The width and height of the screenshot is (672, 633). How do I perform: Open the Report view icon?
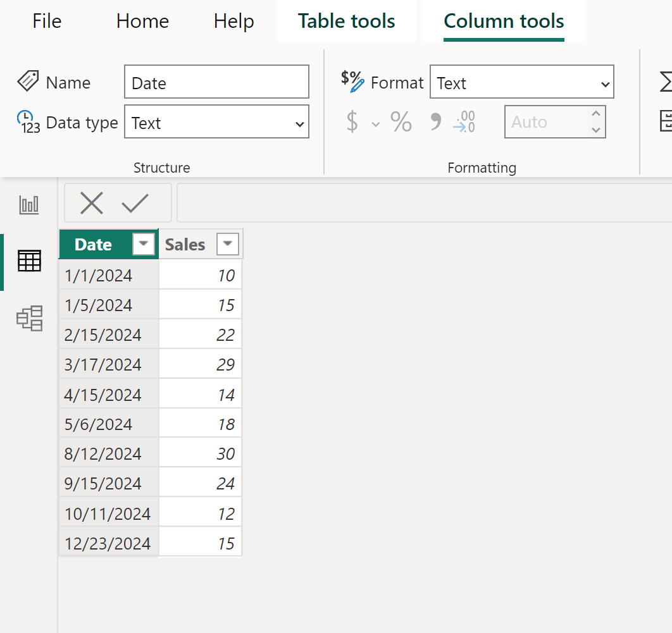(28, 205)
